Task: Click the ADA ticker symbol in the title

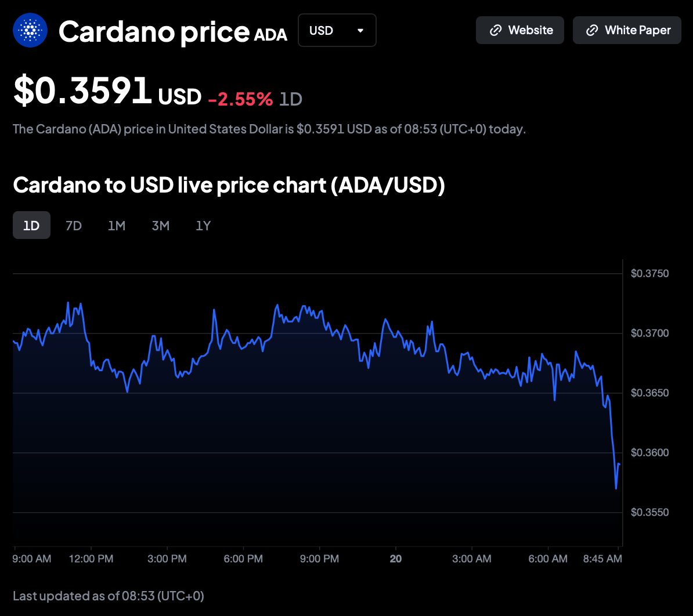Action: pyautogui.click(x=270, y=35)
